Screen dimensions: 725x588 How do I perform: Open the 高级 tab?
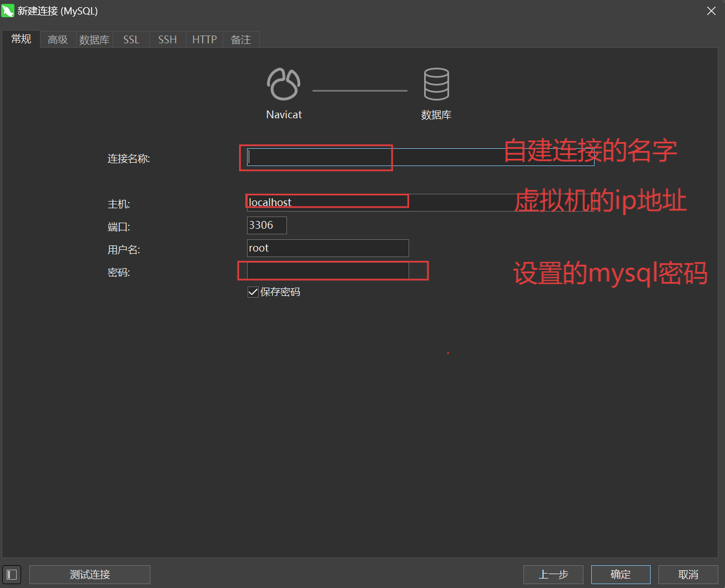point(58,39)
